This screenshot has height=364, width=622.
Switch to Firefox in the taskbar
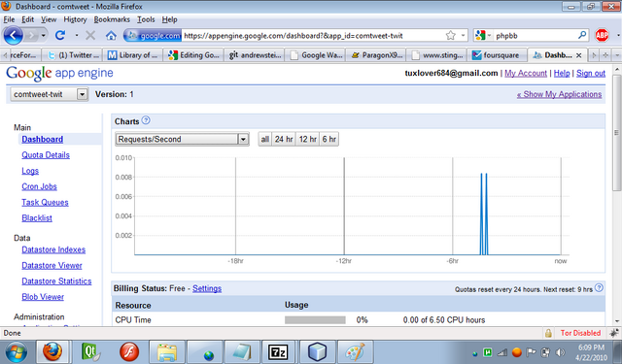click(52, 351)
